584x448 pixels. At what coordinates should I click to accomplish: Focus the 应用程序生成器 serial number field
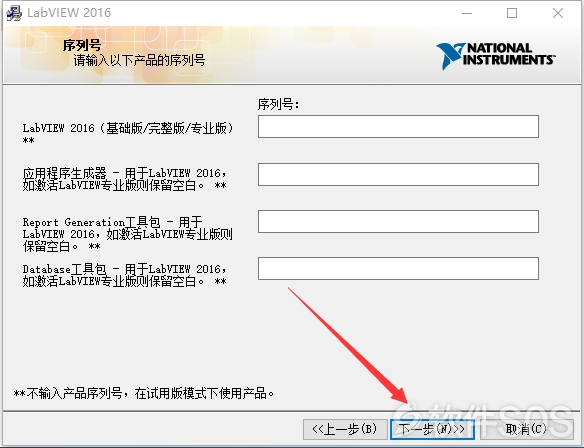398,174
